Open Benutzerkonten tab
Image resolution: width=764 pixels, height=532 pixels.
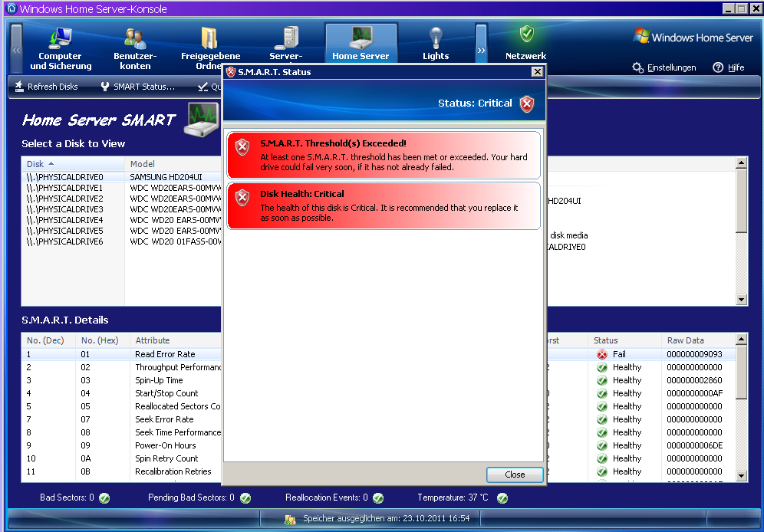coord(135,48)
